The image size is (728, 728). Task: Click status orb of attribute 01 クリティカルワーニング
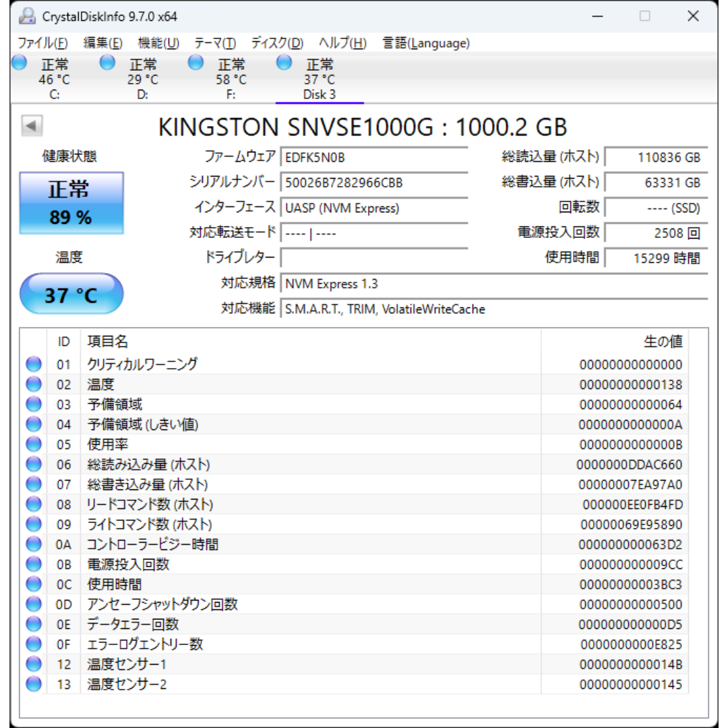(34, 364)
